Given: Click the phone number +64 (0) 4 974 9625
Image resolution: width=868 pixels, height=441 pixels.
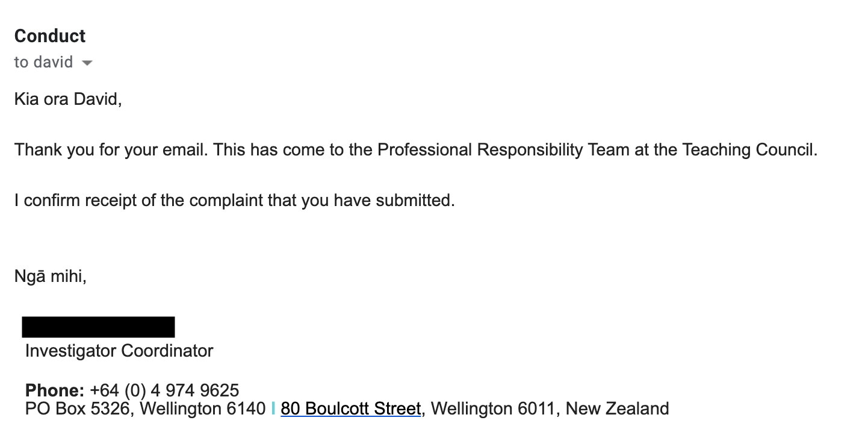Looking at the screenshot, I should (164, 390).
